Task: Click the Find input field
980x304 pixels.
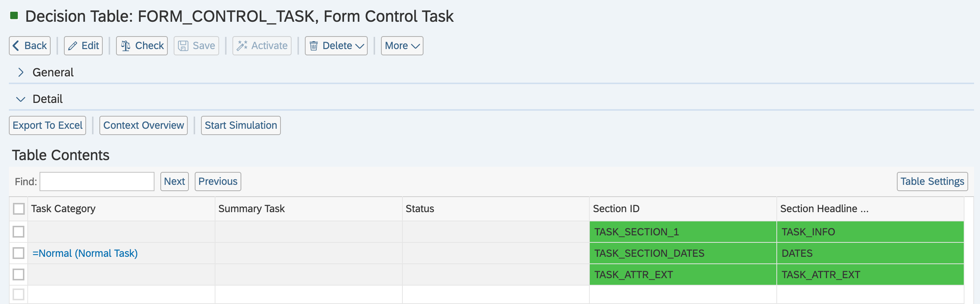Action: coord(97,182)
